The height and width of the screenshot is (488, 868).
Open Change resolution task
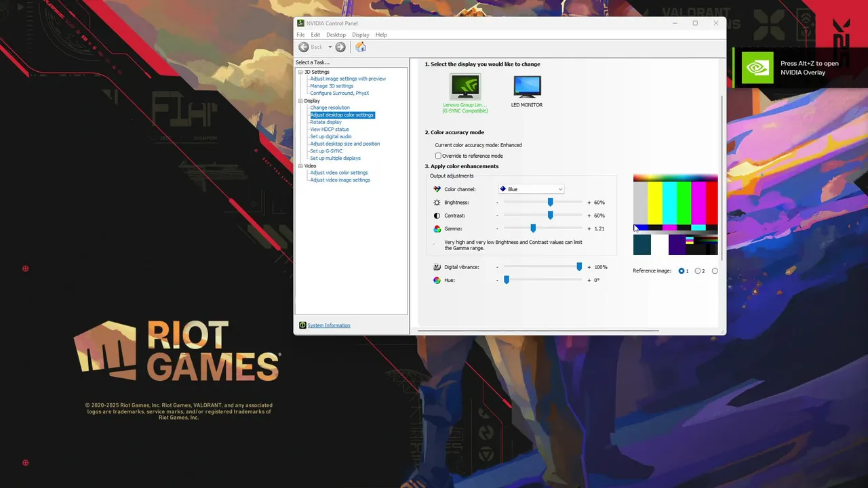[330, 108]
